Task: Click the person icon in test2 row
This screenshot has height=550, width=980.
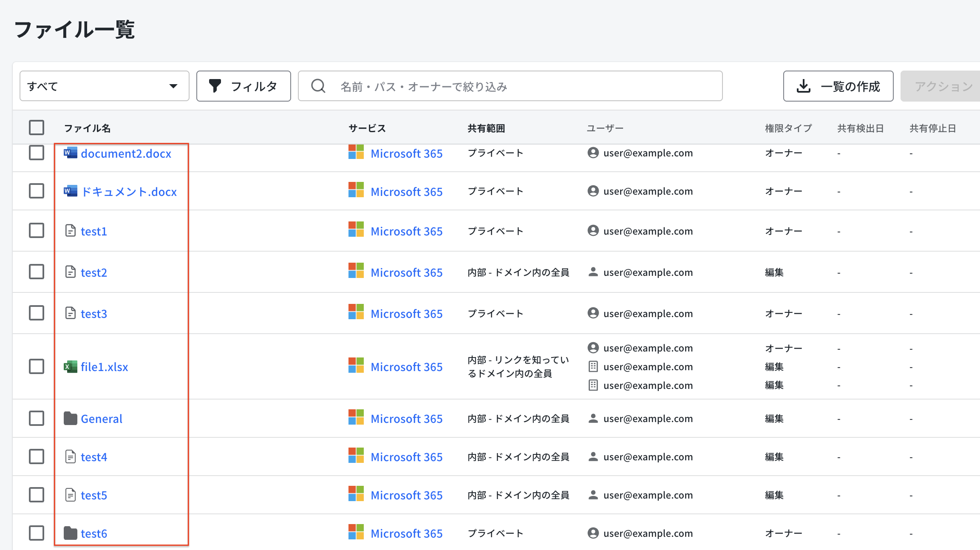Action: click(593, 272)
